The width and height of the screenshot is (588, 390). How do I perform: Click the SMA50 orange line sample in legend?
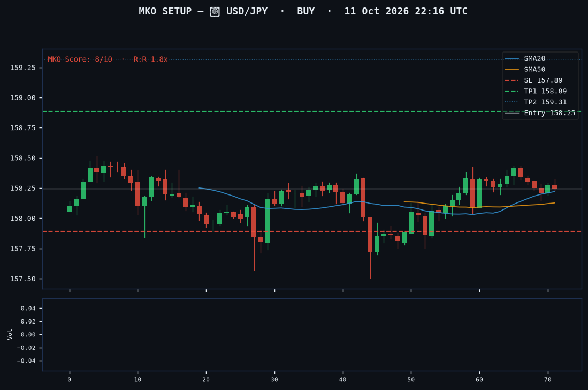[512, 70]
